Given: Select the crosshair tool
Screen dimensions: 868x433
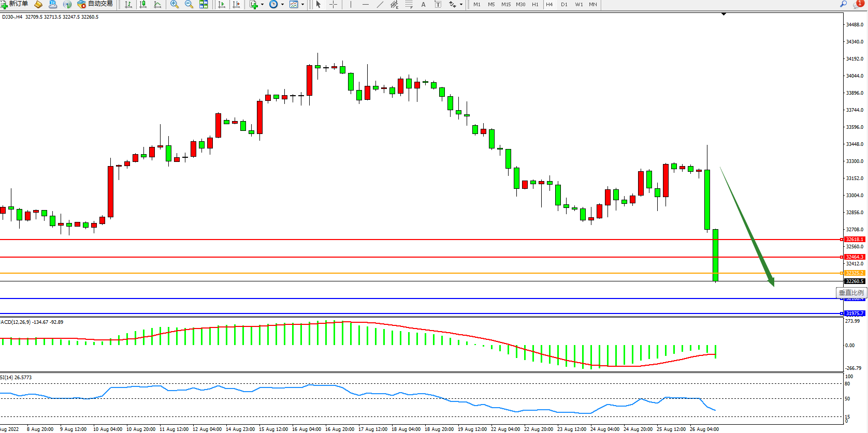Looking at the screenshot, I should 333,4.
